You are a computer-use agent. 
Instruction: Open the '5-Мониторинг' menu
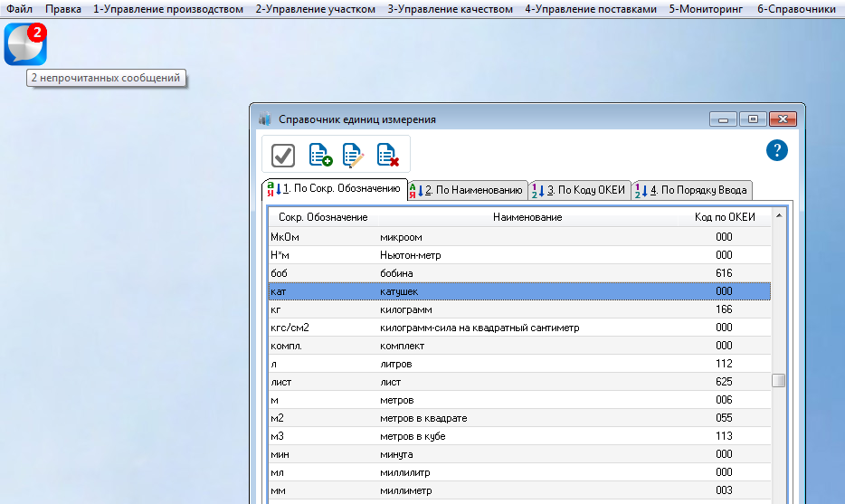(707, 9)
